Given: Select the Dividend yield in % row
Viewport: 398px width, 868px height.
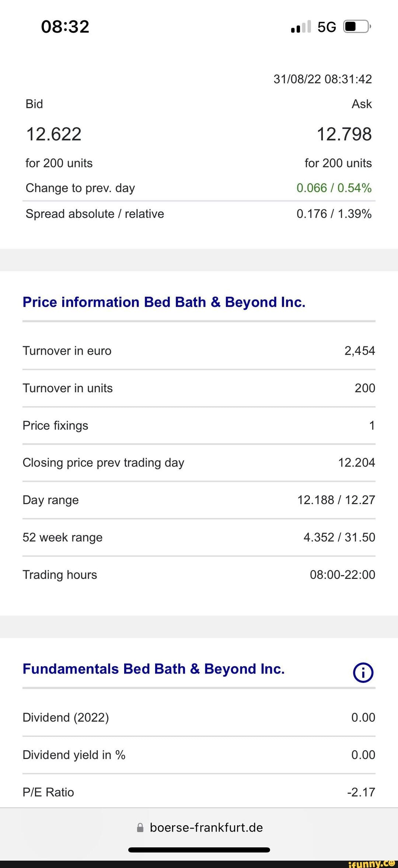Looking at the screenshot, I should (199, 755).
